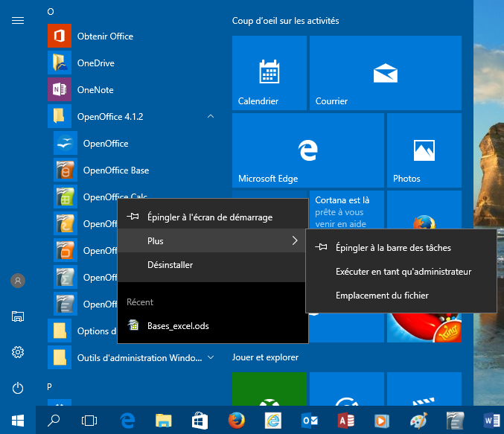Click the OpenOffice 4.1.2 folder icon
The image size is (504, 434).
click(60, 116)
